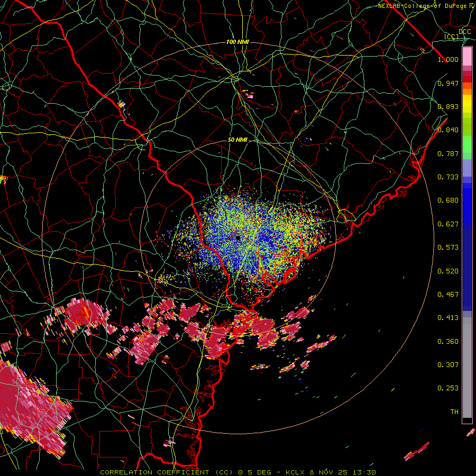The height and width of the screenshot is (476, 476).
Task: Pick the gray lower segment of the color bar
Action: (467, 368)
